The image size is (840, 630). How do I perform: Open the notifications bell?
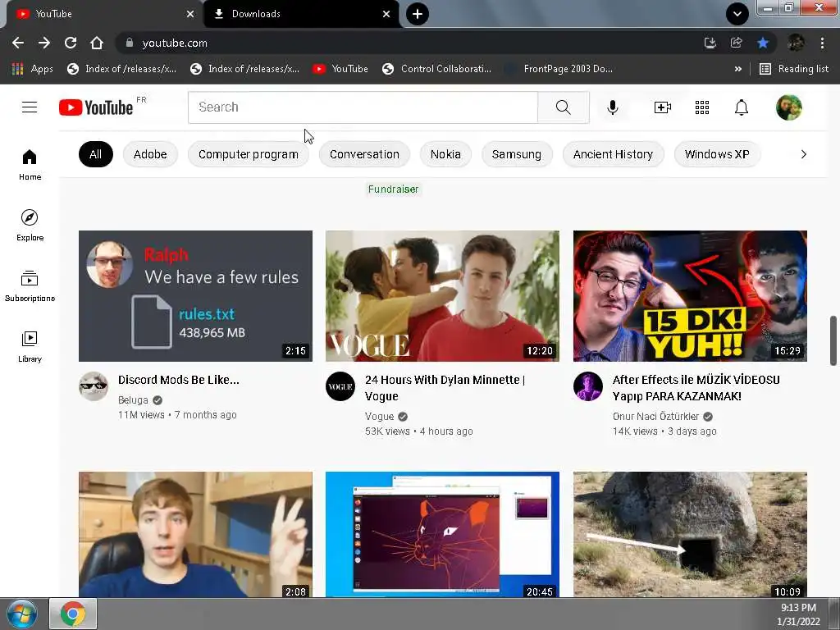tap(742, 107)
